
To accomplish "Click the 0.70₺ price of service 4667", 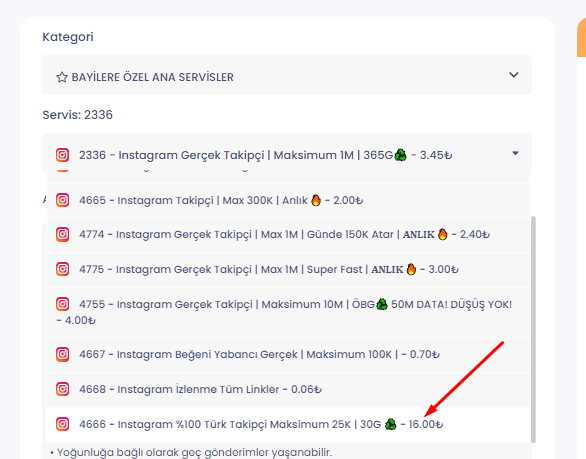I will pos(425,354).
